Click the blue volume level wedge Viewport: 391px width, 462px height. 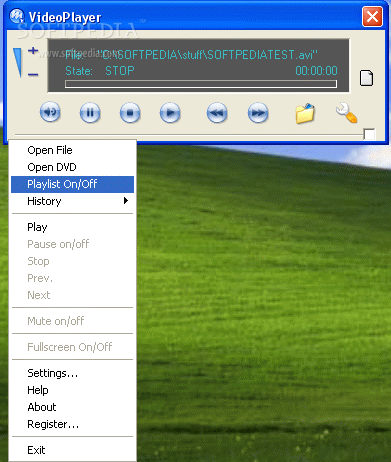click(18, 63)
